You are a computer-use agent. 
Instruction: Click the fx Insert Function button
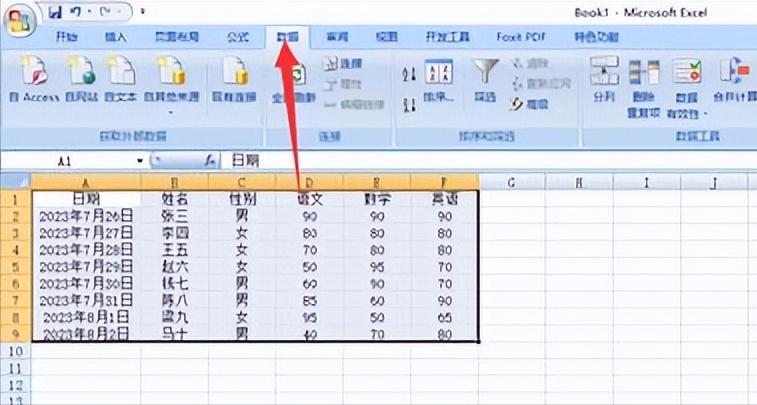(x=210, y=161)
